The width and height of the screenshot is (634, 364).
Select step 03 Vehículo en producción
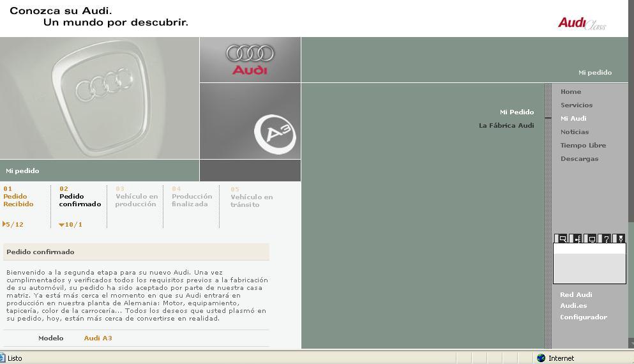pos(137,197)
